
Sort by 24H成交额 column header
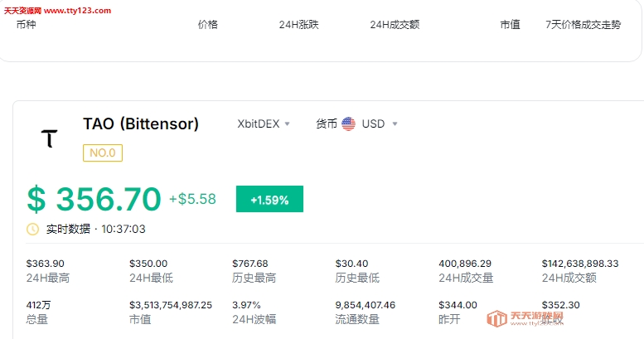click(395, 25)
